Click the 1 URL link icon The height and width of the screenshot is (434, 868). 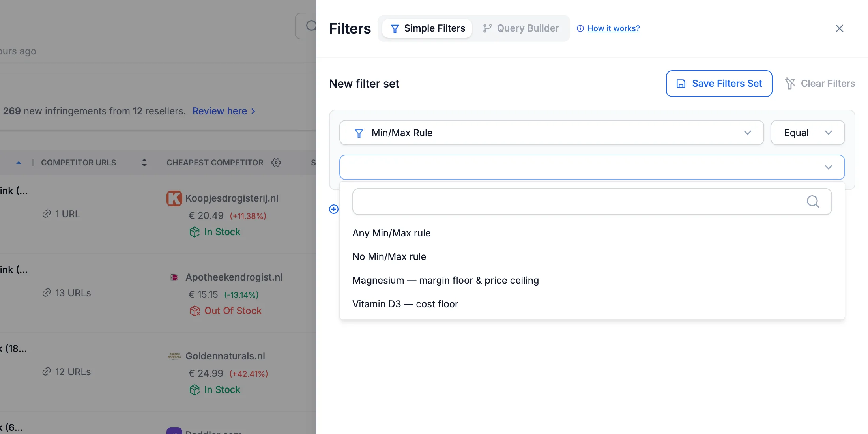click(x=47, y=214)
